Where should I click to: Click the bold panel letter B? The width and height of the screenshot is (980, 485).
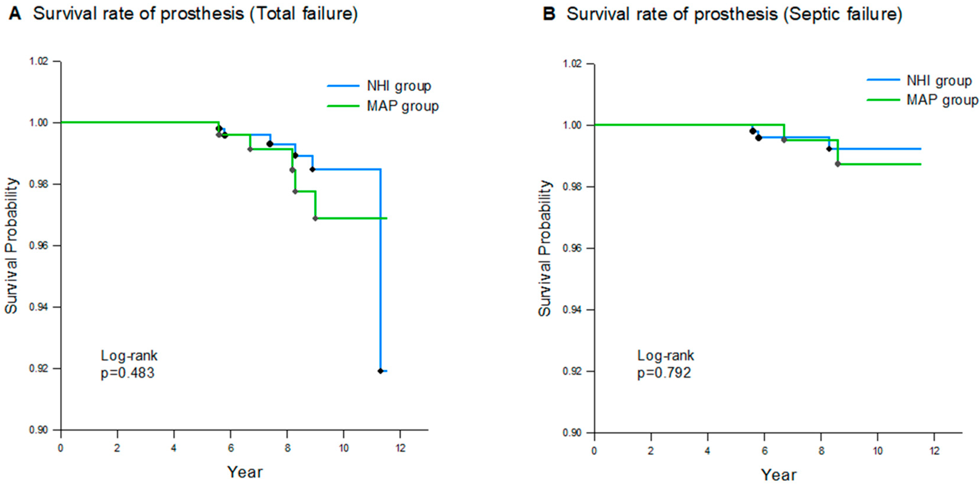pyautogui.click(x=549, y=14)
